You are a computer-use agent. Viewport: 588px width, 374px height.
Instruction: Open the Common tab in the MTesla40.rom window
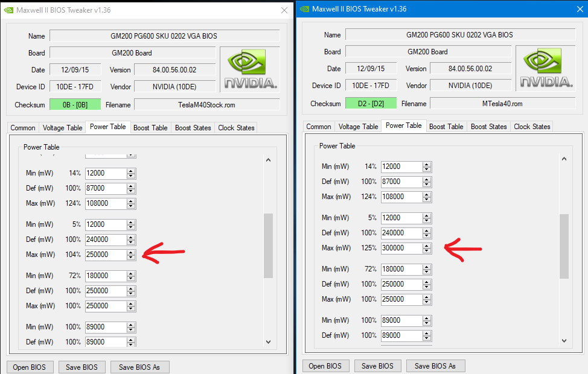coord(318,127)
